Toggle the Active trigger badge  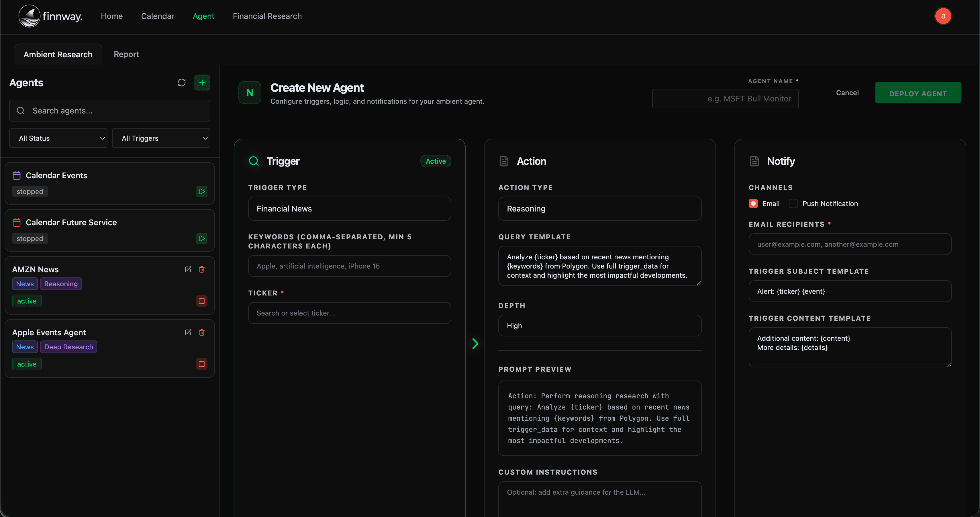[x=435, y=161]
